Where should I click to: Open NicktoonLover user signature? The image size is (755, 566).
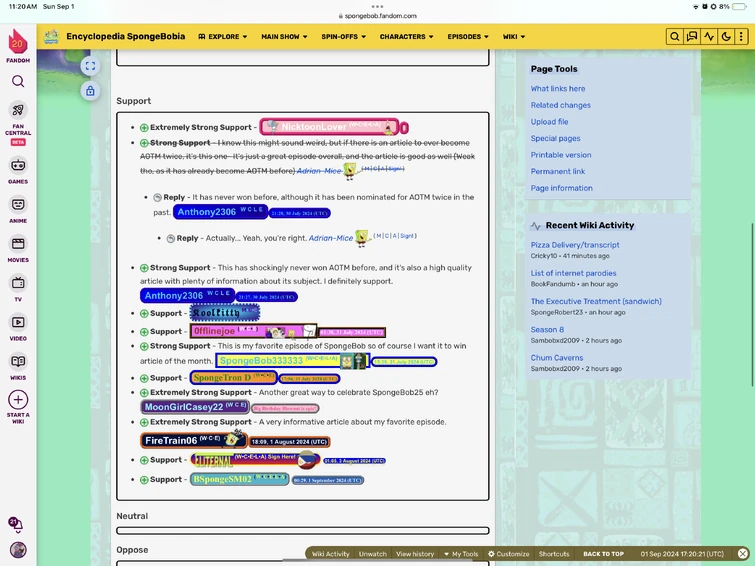(x=330, y=127)
